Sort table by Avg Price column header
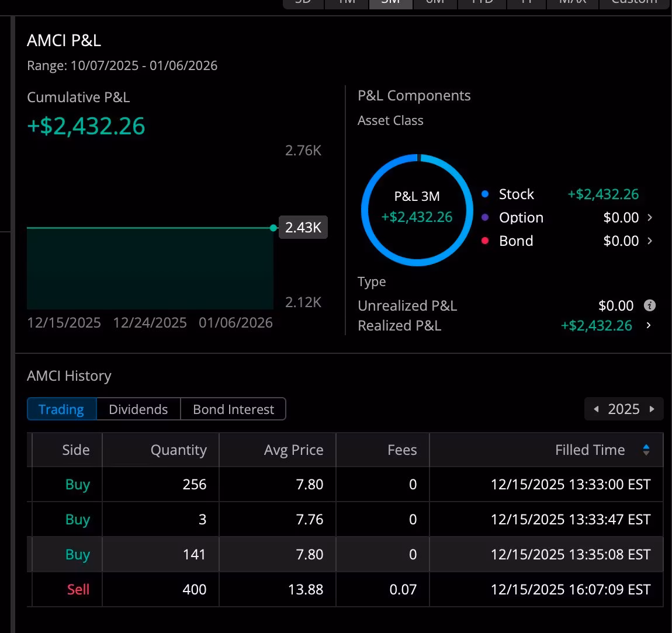 tap(293, 450)
